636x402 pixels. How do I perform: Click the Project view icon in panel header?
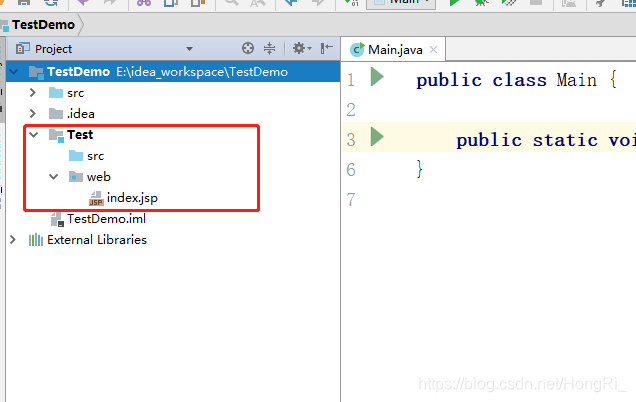23,49
